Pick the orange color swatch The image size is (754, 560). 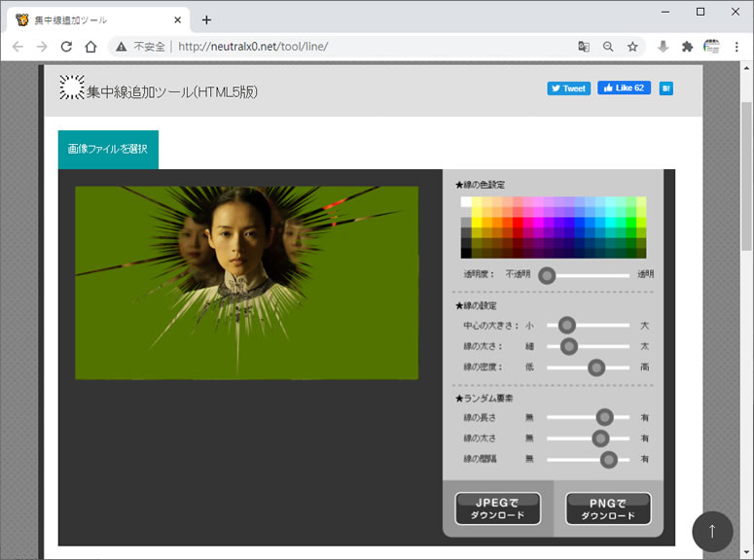coord(497,223)
